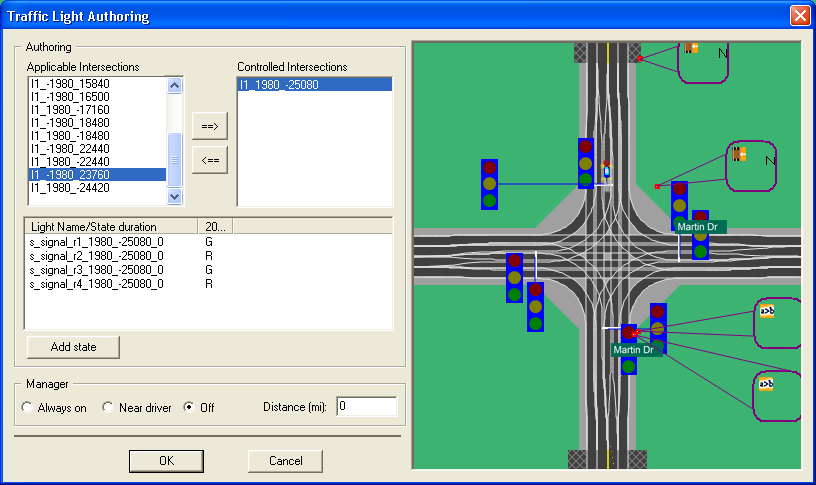This screenshot has height=485, width=816.
Task: Select the blue car icon on road
Action: click(x=606, y=170)
